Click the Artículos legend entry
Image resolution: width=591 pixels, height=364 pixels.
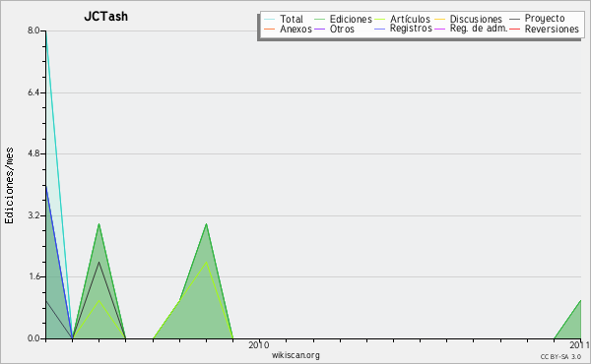tap(402, 19)
